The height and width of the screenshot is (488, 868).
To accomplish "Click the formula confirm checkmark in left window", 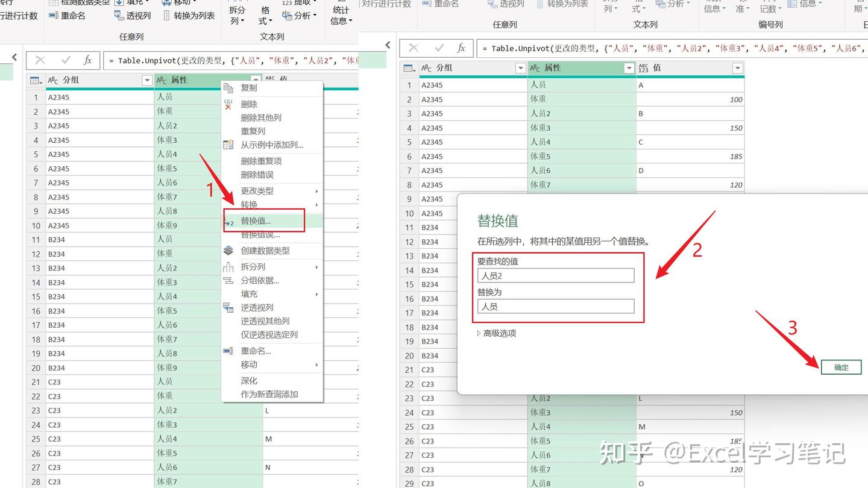I will click(66, 60).
